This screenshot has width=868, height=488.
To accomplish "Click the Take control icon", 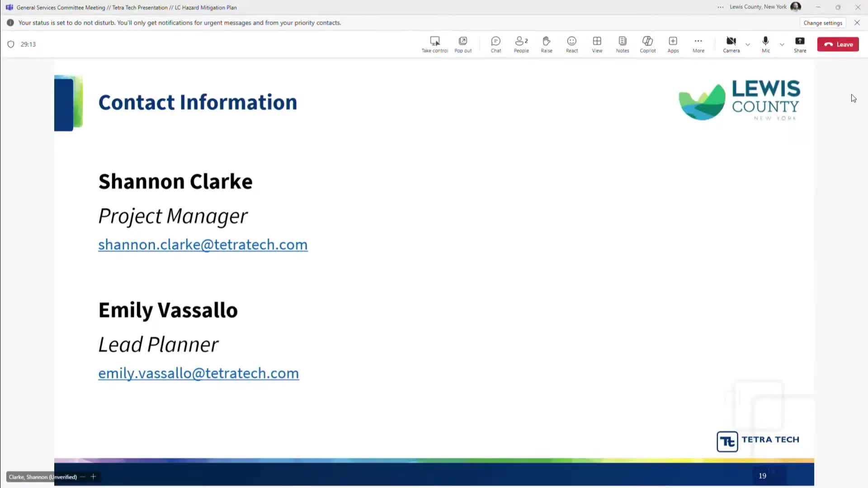I will pos(434,44).
